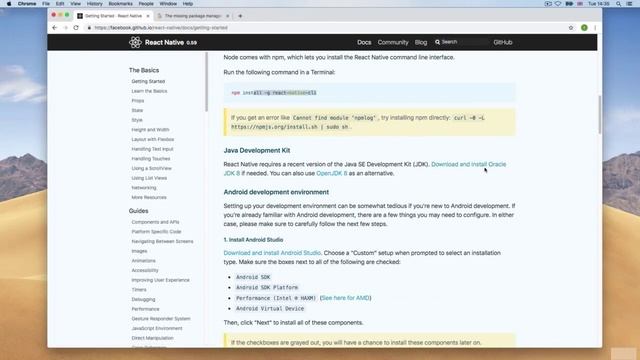This screenshot has height=360, width=640.
Task: Follow Download and install Android Studio link
Action: click(272, 253)
